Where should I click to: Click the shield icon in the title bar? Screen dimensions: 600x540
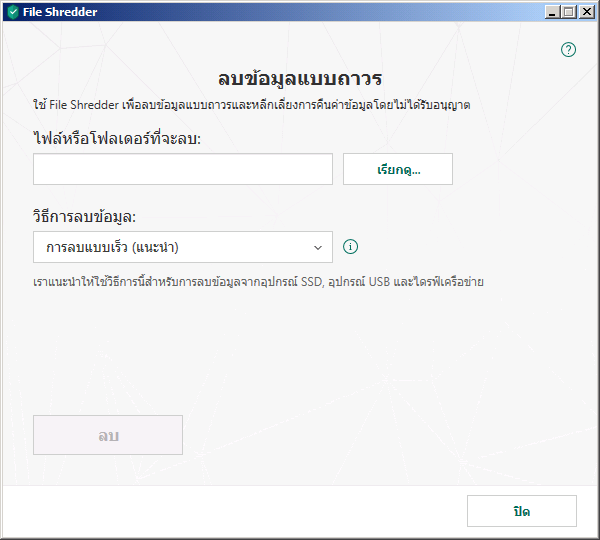pos(13,12)
